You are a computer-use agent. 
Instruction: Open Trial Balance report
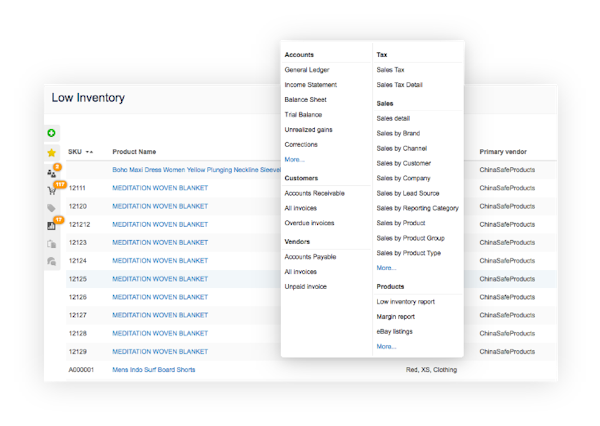click(303, 114)
